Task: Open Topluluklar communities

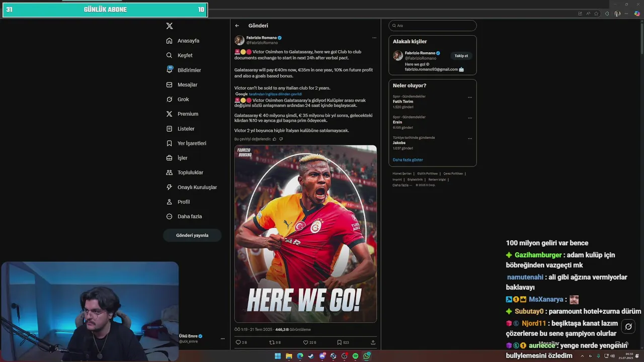Action: pos(185,172)
